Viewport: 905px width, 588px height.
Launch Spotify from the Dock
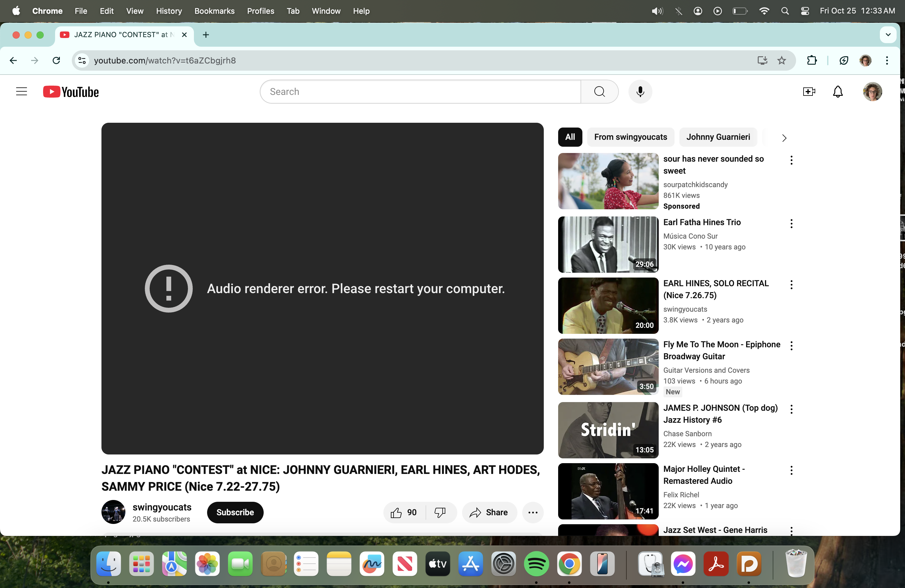536,564
